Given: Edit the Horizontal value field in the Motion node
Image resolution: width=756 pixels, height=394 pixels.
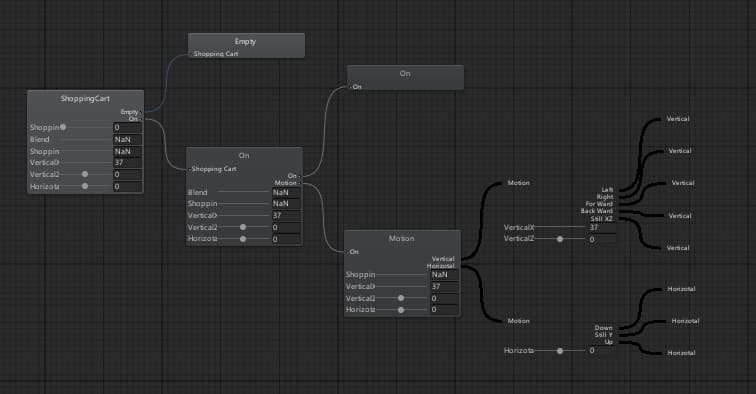Looking at the screenshot, I should click(444, 310).
